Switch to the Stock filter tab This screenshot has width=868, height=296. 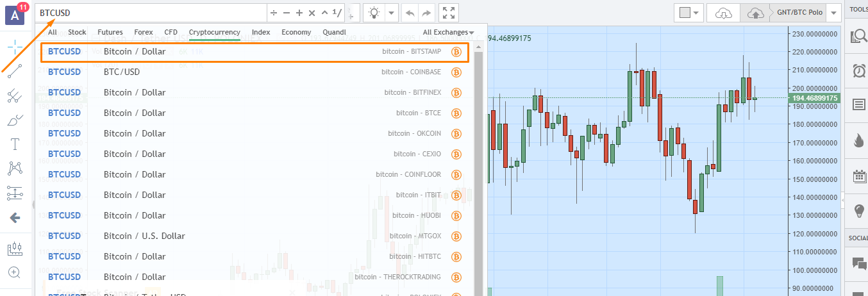77,32
